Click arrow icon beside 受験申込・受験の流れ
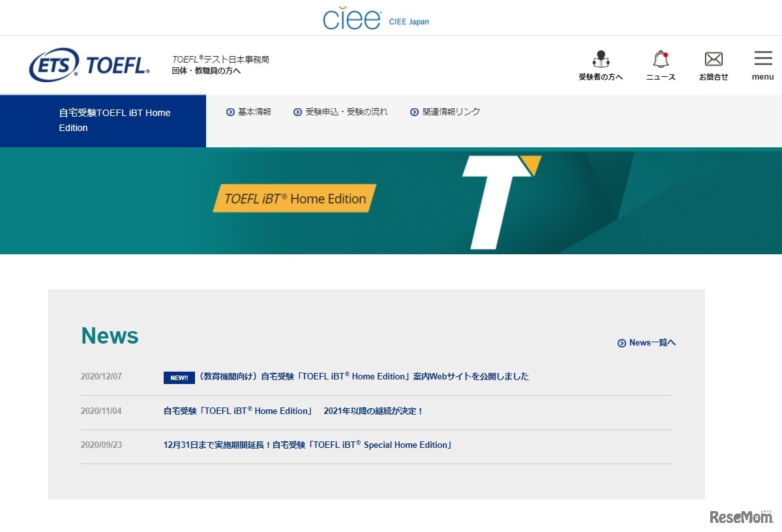The image size is (782, 532). (298, 112)
